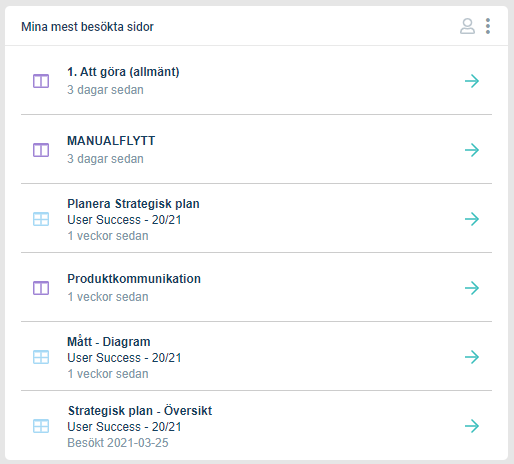Select the 'Mått - Diagram' title

tap(109, 342)
